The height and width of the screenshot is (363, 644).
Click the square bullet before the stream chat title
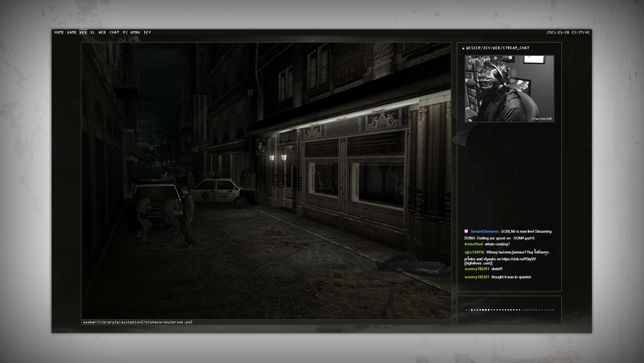click(463, 49)
